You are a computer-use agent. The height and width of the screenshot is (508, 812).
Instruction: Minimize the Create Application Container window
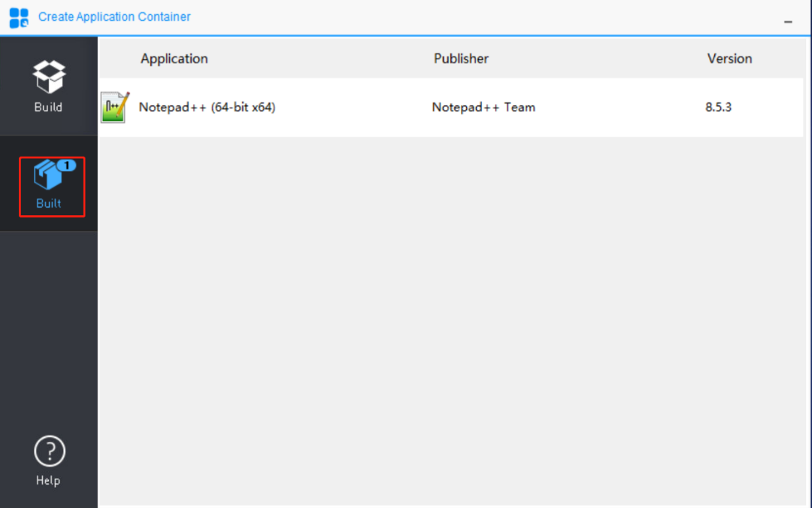788,21
